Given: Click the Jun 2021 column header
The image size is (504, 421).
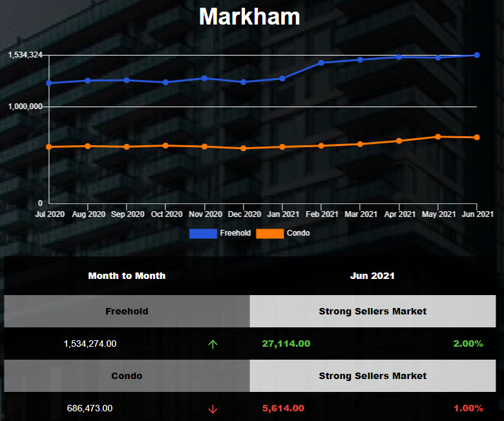Looking at the screenshot, I should [372, 276].
